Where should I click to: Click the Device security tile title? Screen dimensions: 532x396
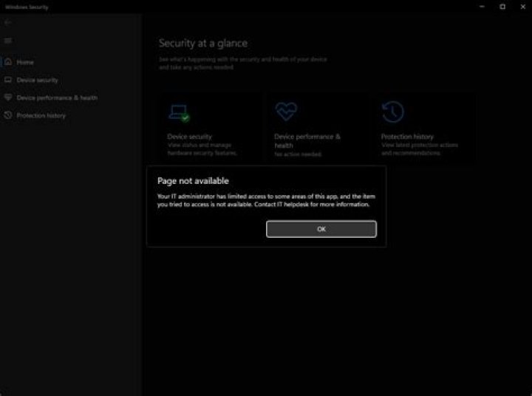coord(189,137)
